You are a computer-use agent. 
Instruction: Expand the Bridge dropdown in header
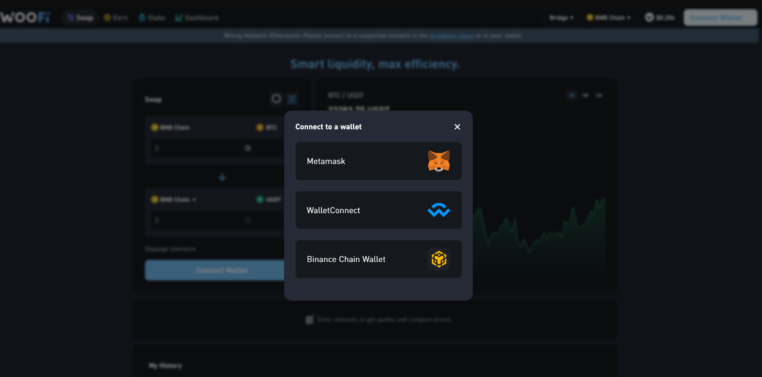[x=561, y=18]
